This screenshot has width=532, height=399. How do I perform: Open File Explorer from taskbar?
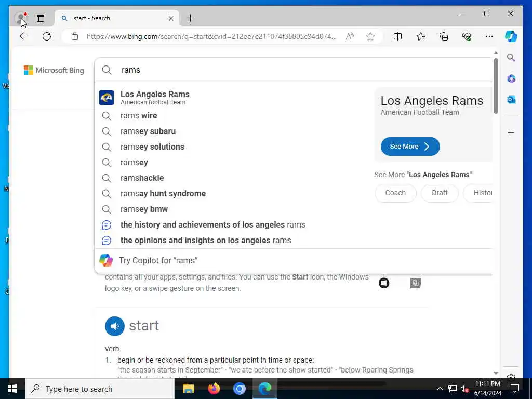(x=188, y=389)
